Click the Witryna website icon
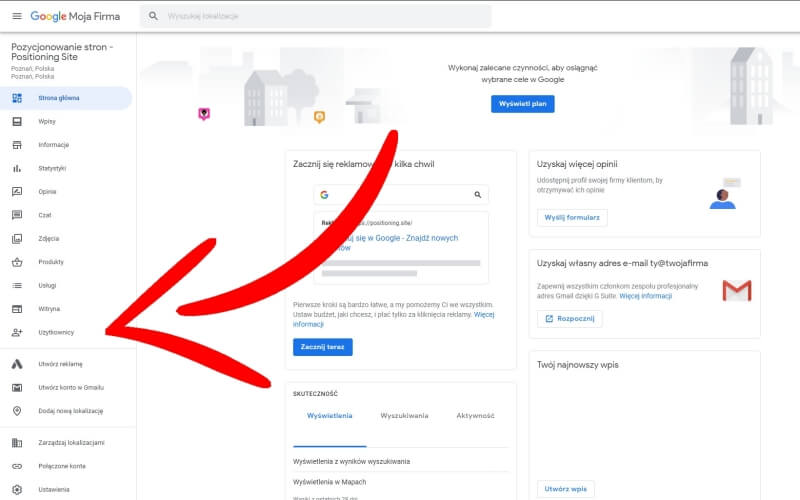Image resolution: width=800 pixels, height=500 pixels. [x=17, y=309]
